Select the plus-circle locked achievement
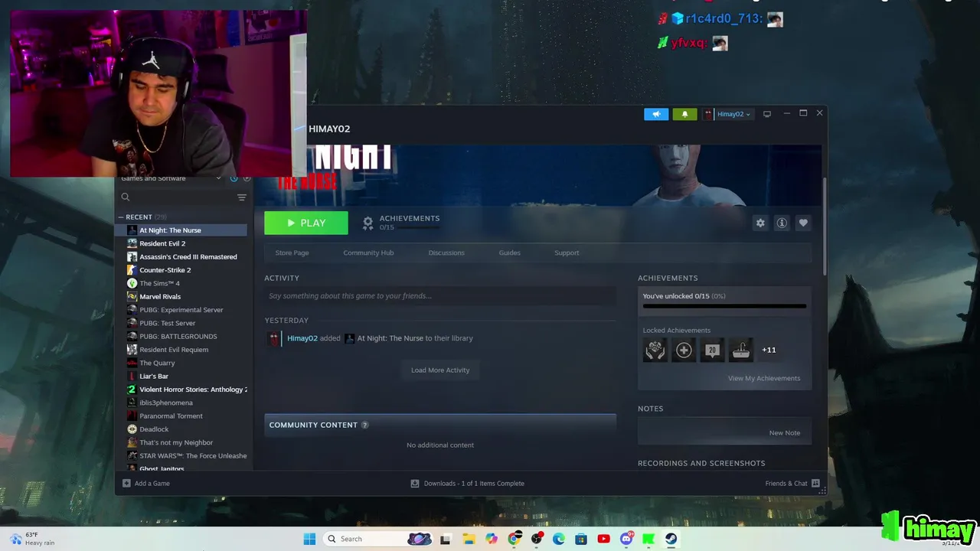The width and height of the screenshot is (980, 551). click(x=684, y=350)
